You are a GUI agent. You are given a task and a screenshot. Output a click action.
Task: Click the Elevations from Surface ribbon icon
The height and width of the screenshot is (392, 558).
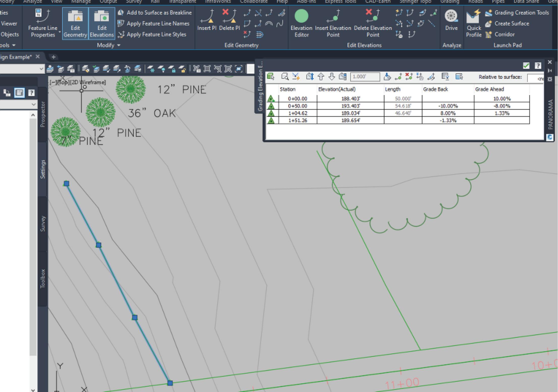pyautogui.click(x=399, y=34)
